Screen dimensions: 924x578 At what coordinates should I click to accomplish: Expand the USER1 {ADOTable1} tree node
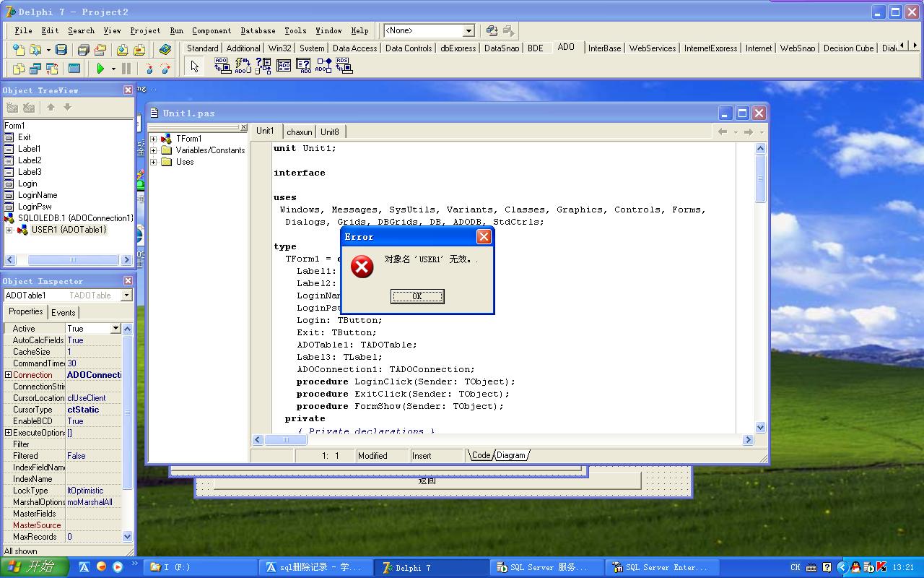[x=9, y=230]
